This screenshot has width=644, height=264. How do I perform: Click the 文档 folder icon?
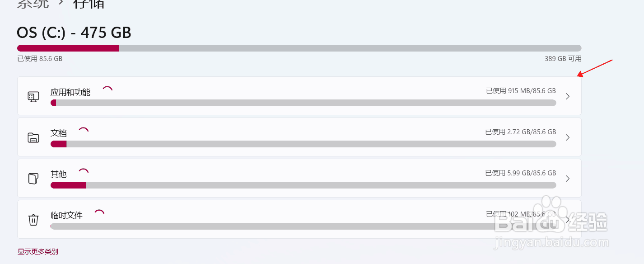33,137
